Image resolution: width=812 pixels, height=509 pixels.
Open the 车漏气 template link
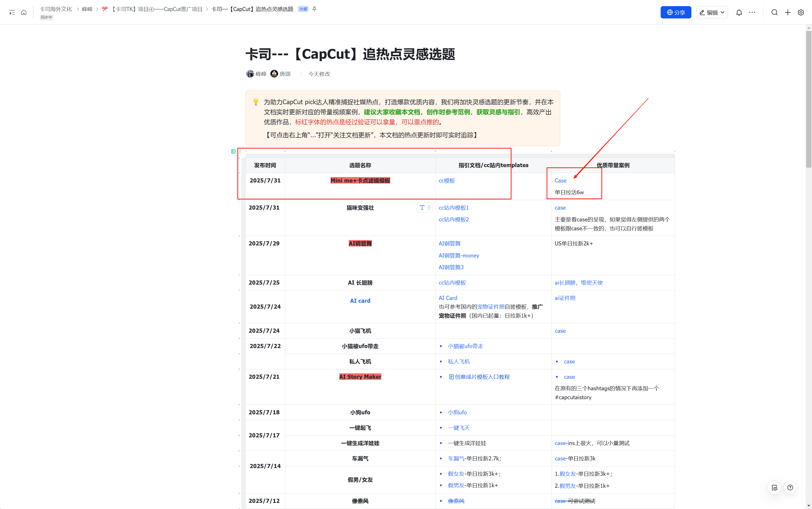[x=456, y=459]
